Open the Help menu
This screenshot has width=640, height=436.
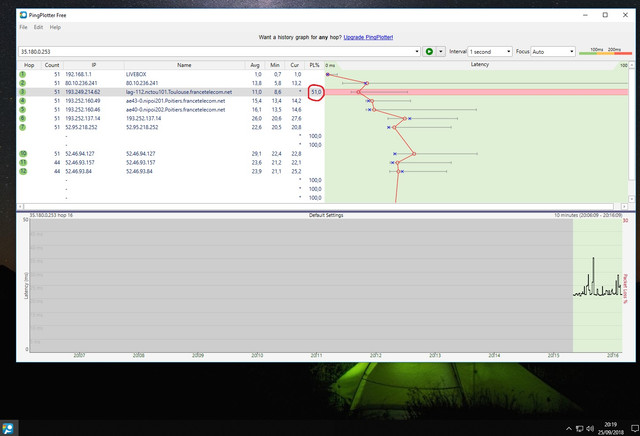click(x=55, y=27)
